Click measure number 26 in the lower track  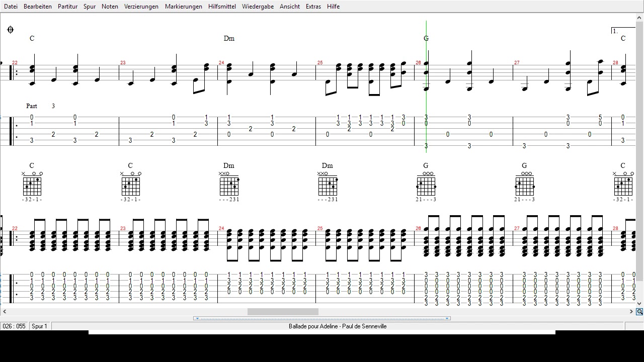pyautogui.click(x=418, y=228)
